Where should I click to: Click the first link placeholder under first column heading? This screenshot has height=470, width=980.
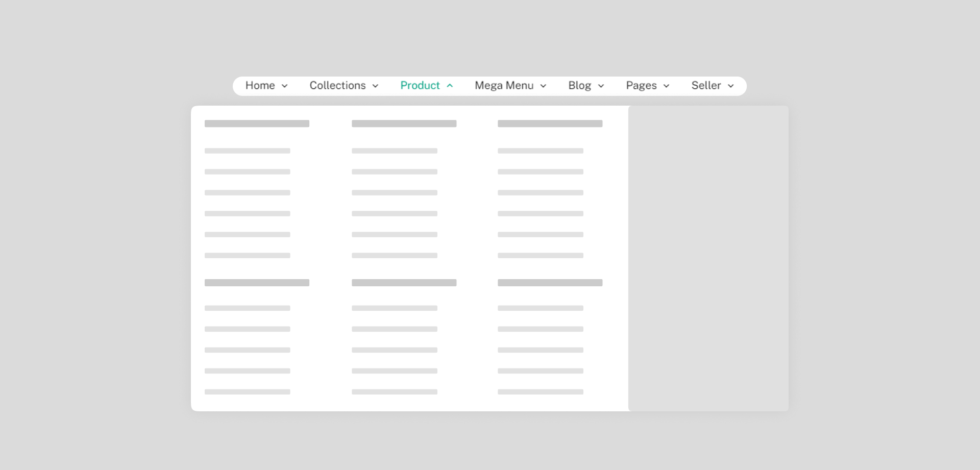pos(247,151)
